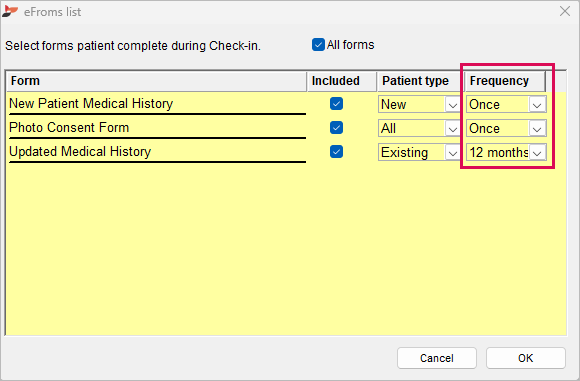
Task: Select the New Patient Medical History row
Action: pyautogui.click(x=157, y=104)
